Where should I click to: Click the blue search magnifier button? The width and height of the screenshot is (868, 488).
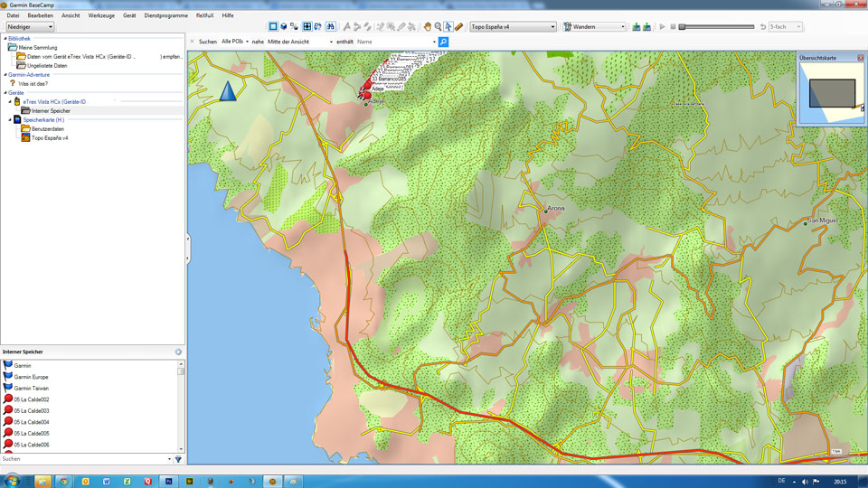443,42
